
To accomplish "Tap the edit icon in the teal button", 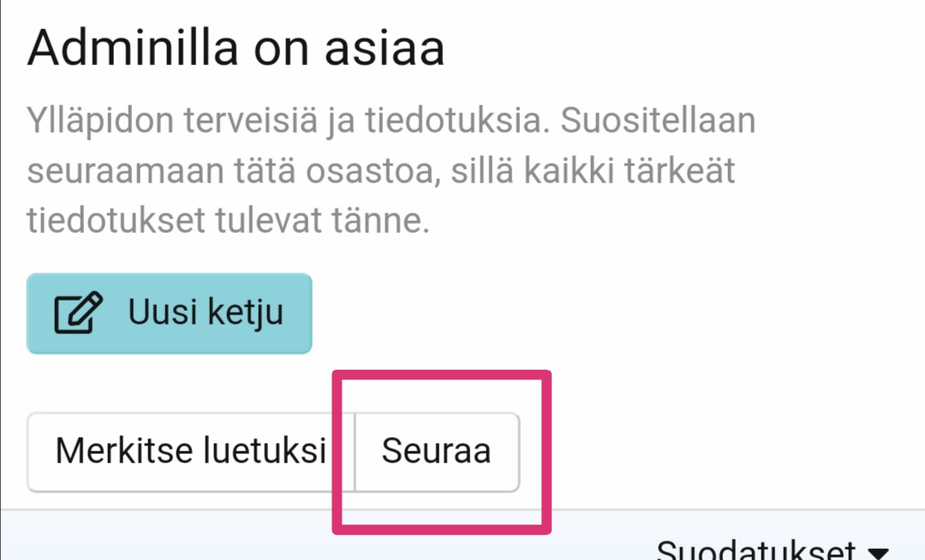I will pos(79,313).
